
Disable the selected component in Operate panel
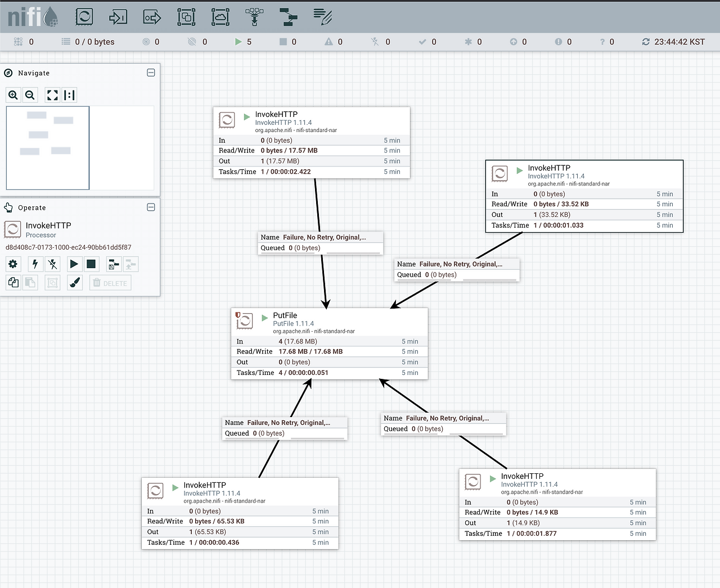point(52,264)
